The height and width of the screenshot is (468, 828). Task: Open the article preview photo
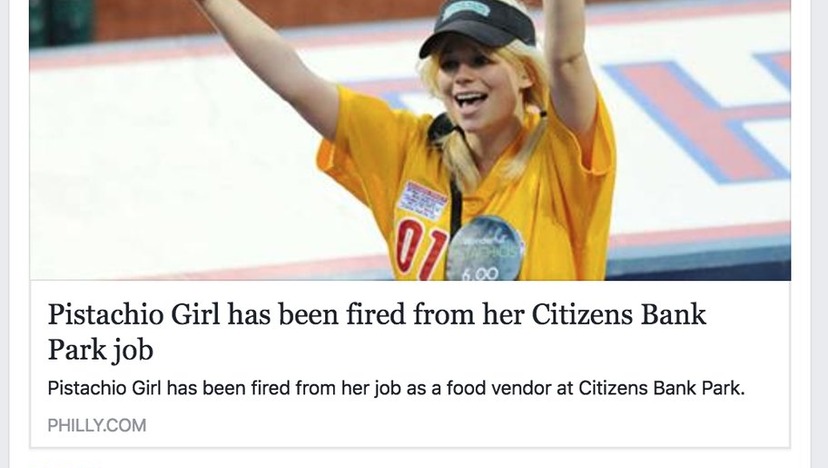410,140
